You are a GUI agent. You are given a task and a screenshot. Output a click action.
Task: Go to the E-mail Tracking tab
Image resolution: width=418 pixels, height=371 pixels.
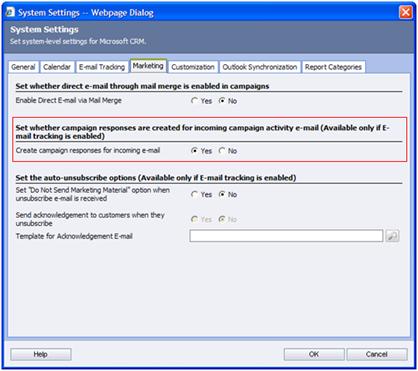click(x=102, y=67)
